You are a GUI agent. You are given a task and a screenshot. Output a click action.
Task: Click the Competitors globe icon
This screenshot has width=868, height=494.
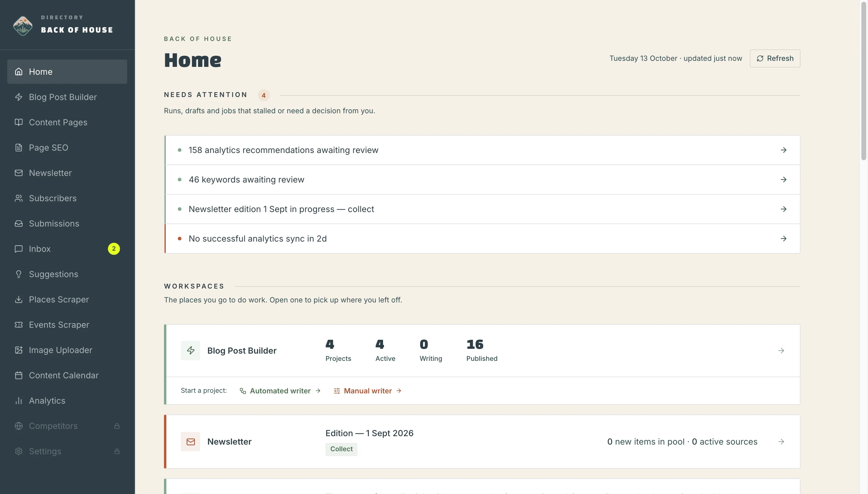(x=19, y=426)
